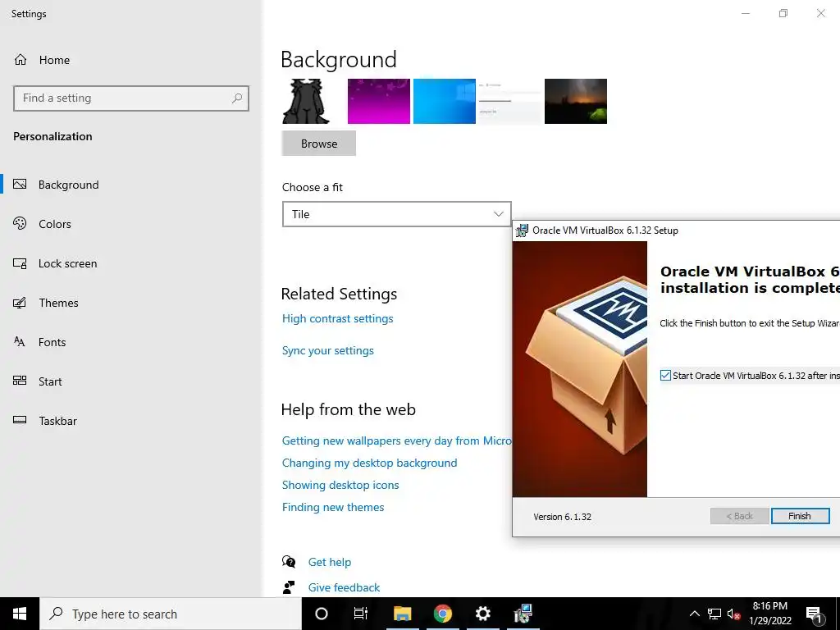Image resolution: width=840 pixels, height=630 pixels.
Task: Click the Get help chat icon
Action: point(289,561)
